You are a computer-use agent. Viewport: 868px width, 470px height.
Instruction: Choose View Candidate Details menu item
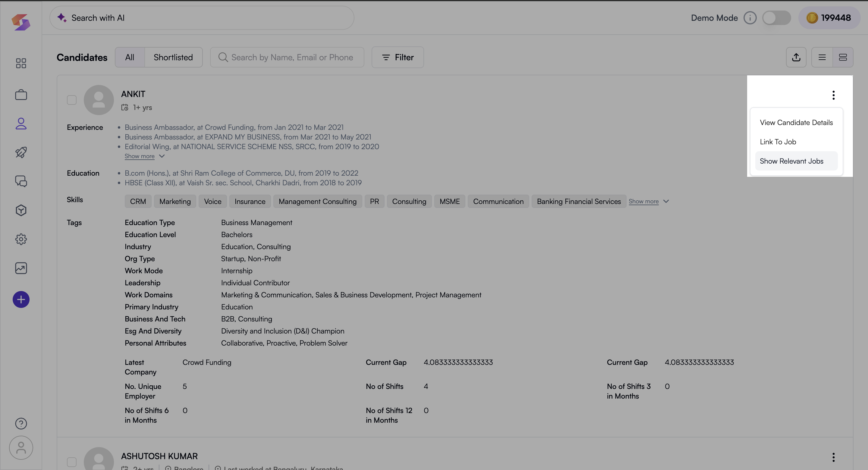point(796,123)
